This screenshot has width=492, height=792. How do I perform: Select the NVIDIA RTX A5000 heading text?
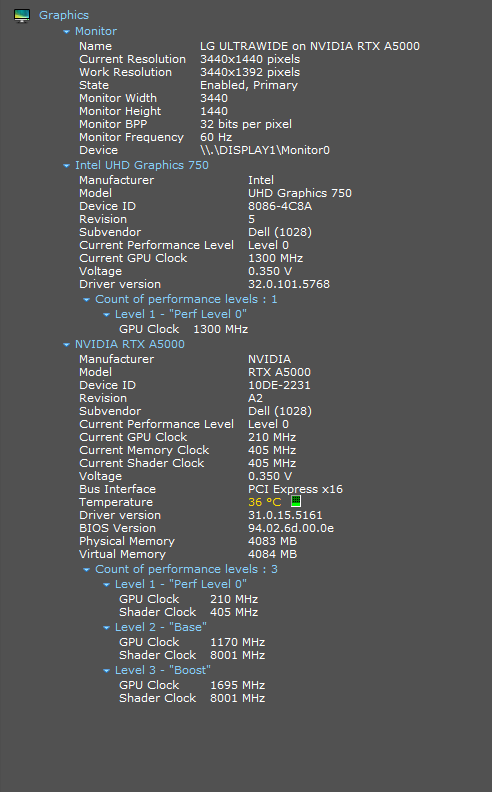pyautogui.click(x=130, y=344)
